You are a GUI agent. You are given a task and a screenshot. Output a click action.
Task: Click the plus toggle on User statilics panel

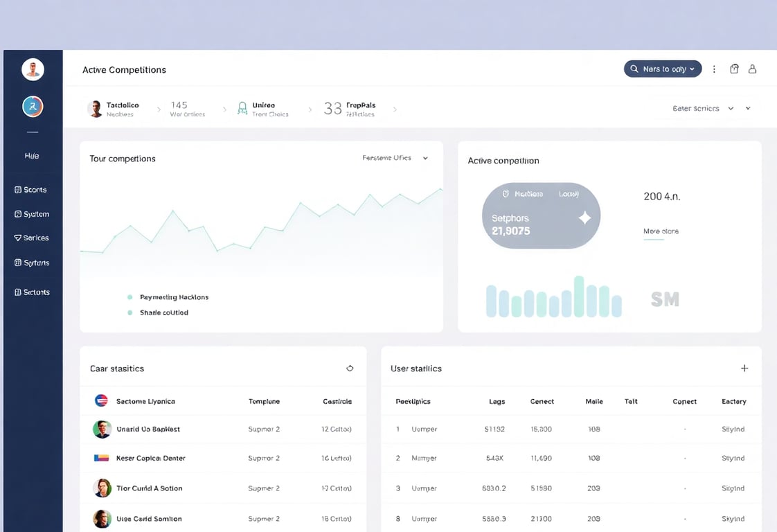744,368
